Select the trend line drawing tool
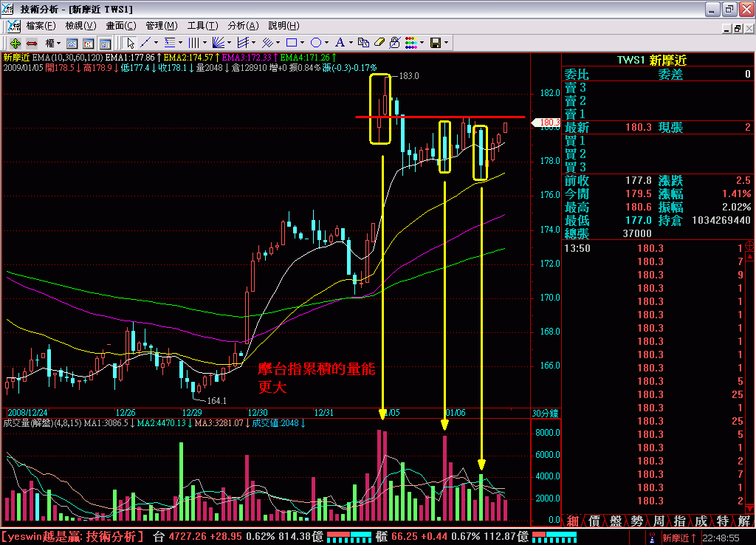The width and height of the screenshot is (756, 545). 145,43
